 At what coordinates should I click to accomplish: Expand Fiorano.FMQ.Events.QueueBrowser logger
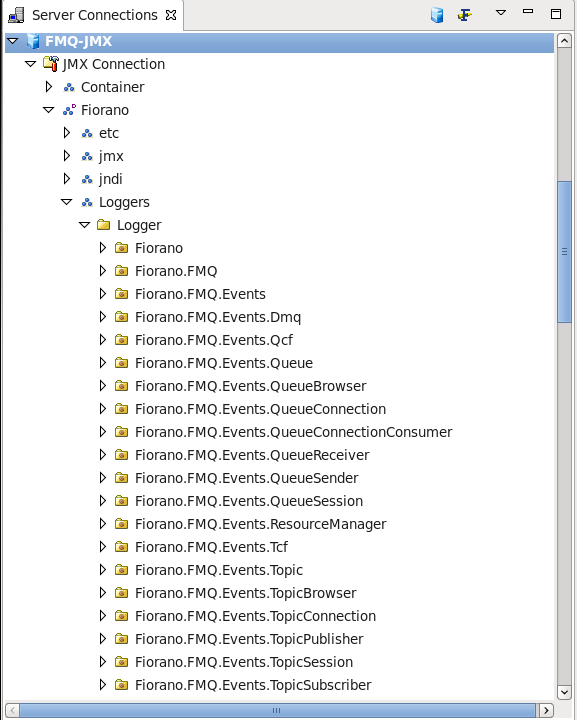[103, 386]
